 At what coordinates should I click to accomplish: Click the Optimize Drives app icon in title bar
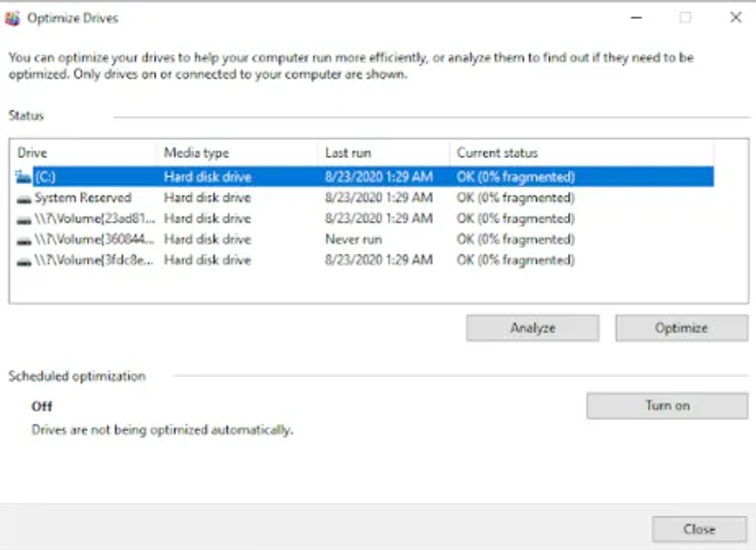12,18
